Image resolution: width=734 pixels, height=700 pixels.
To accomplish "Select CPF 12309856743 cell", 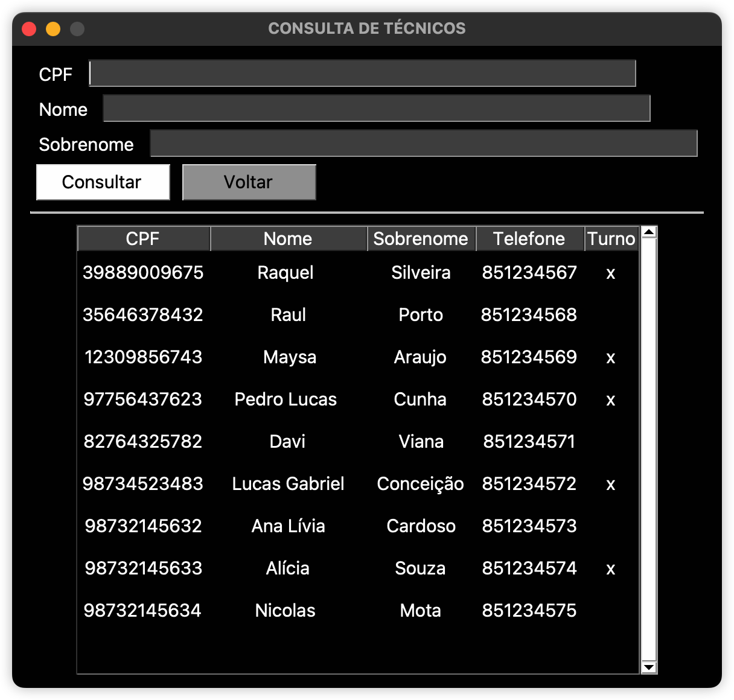I will (x=143, y=357).
